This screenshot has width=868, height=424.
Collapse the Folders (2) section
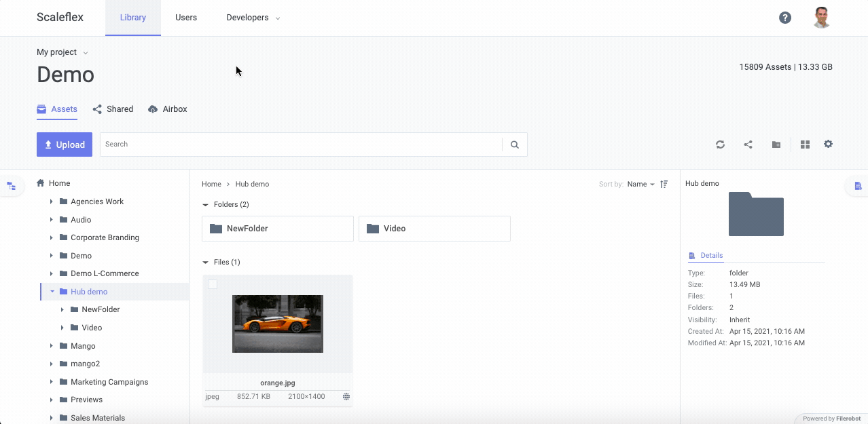pos(206,204)
